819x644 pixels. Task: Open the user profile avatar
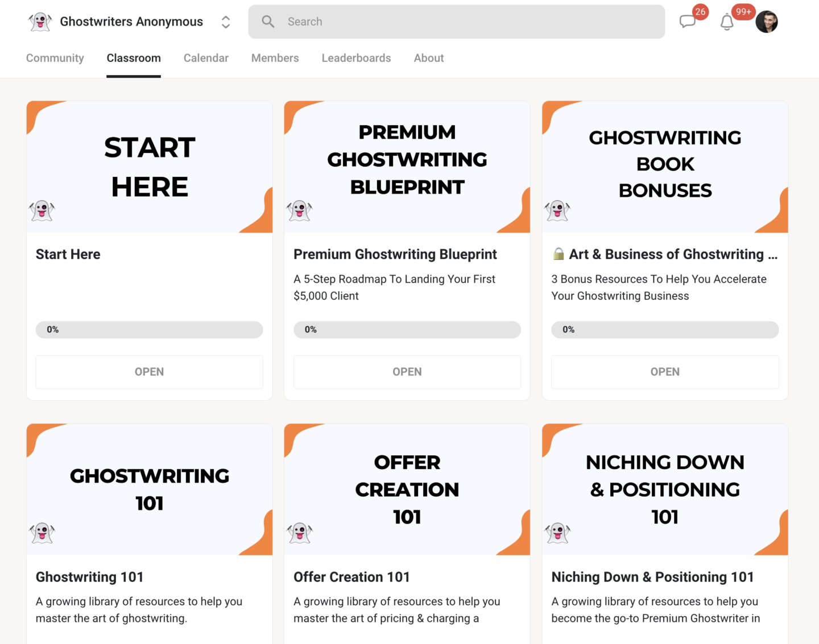pyautogui.click(x=767, y=22)
